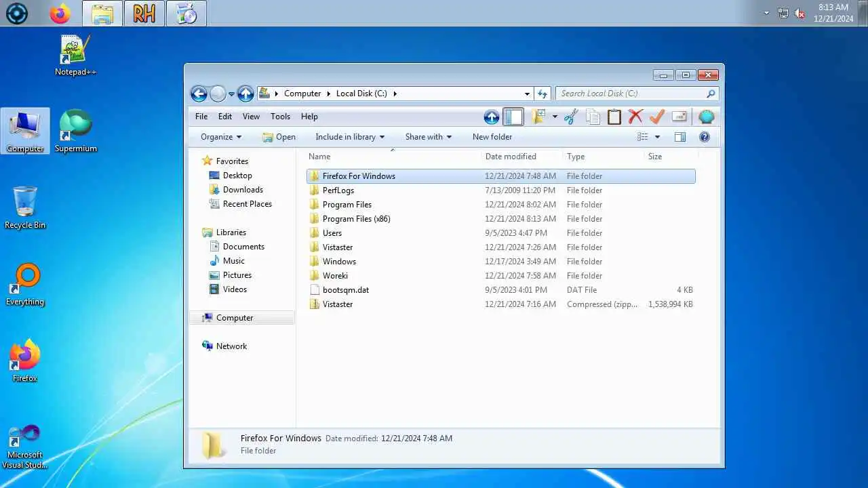Select the Documents library
Image resolution: width=868 pixels, height=488 pixels.
click(243, 247)
